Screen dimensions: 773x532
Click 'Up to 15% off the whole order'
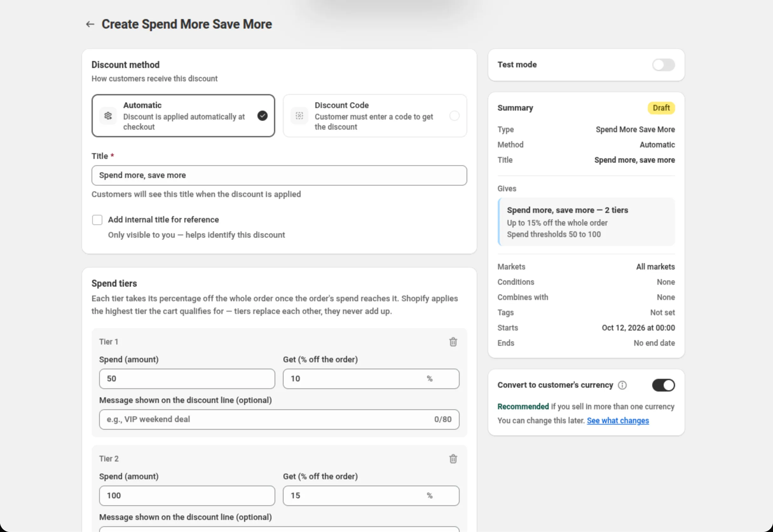[x=557, y=223]
